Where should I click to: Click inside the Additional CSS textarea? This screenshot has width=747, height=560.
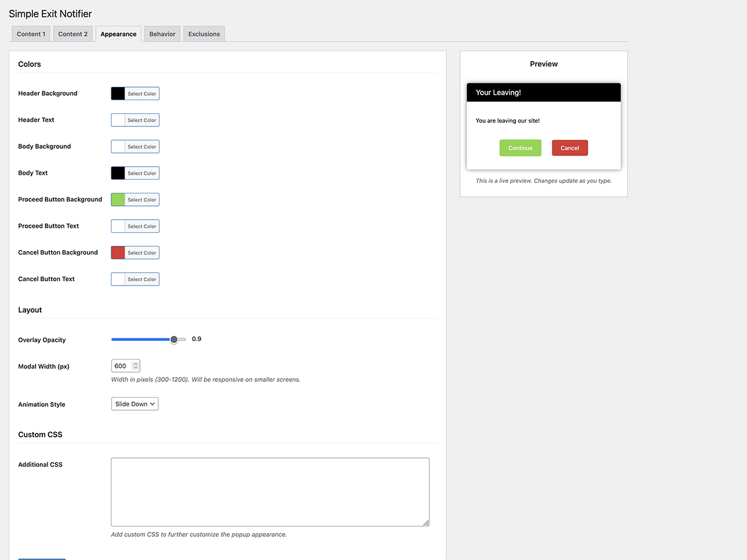[270, 492]
